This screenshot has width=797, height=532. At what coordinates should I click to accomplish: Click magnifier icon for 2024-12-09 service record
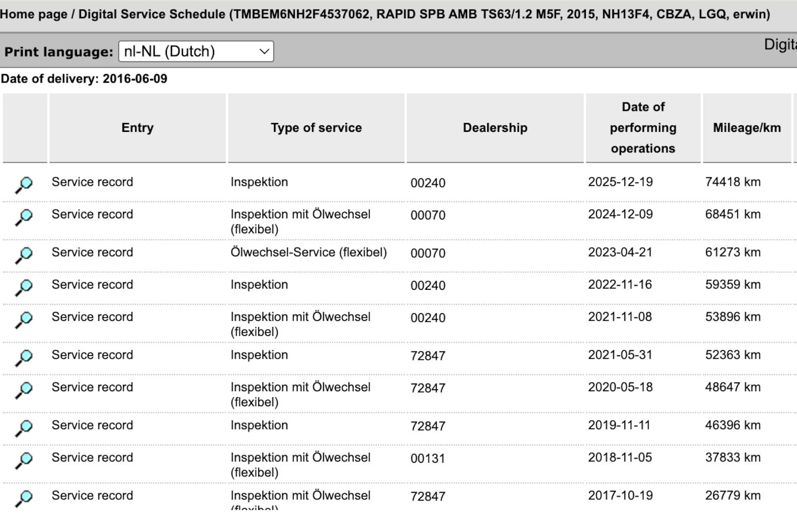pyautogui.click(x=24, y=217)
